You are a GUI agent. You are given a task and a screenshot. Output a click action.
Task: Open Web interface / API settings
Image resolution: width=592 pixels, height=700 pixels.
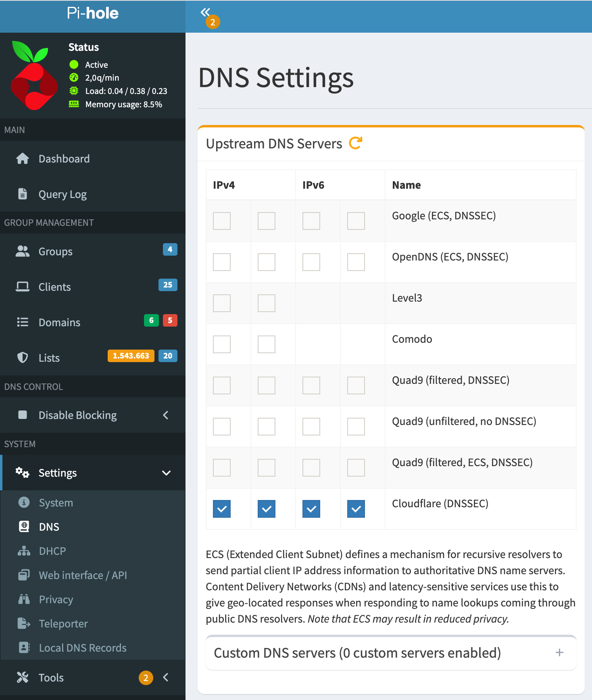(x=83, y=575)
